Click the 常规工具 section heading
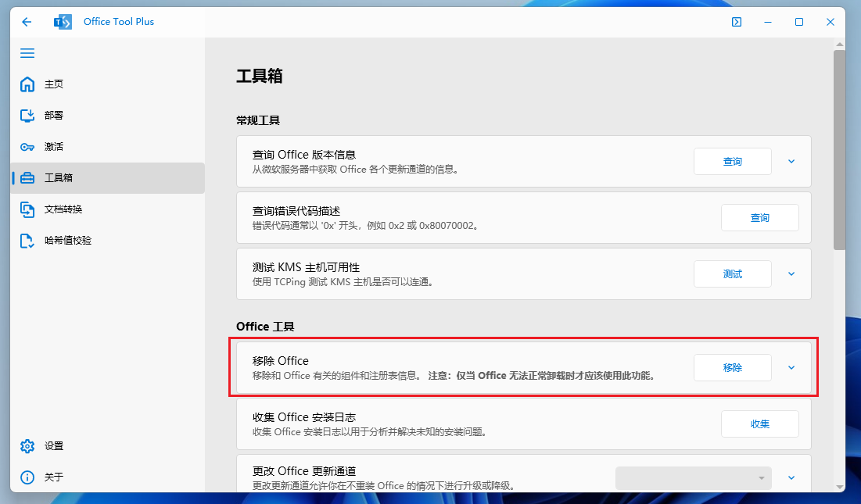 point(258,120)
